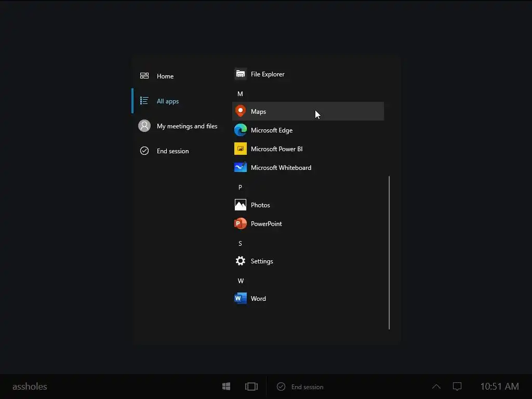Screen dimensions: 532x399
Task: Choose End session label in the sidebar
Action: click(x=172, y=151)
